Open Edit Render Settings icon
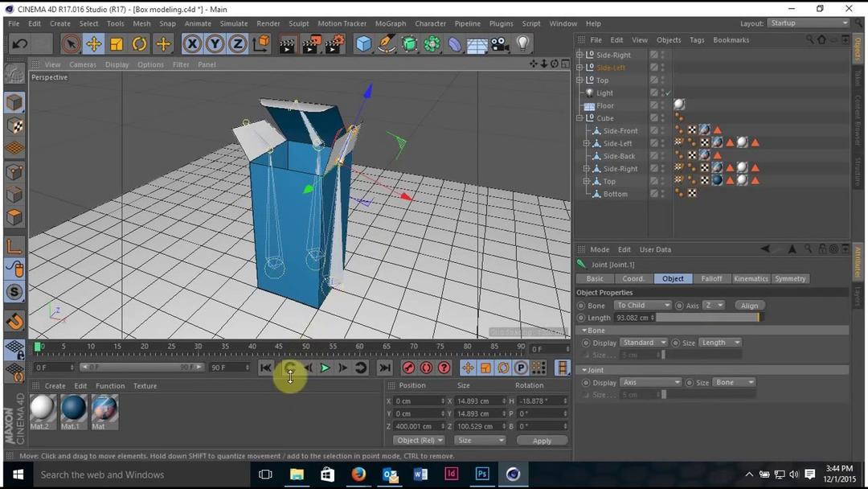 click(x=334, y=43)
